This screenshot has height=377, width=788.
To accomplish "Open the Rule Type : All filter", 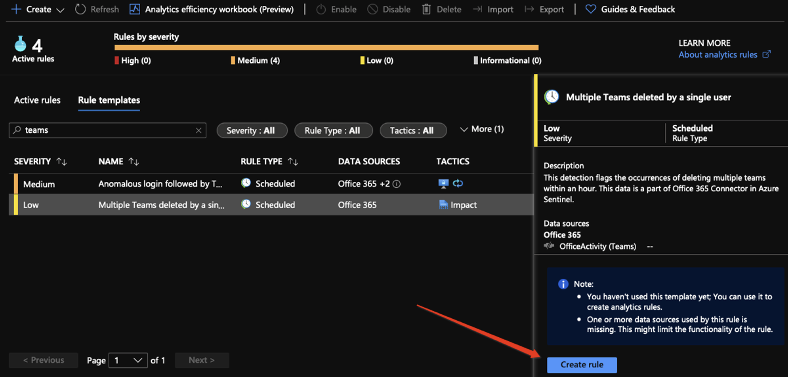I will coord(333,130).
